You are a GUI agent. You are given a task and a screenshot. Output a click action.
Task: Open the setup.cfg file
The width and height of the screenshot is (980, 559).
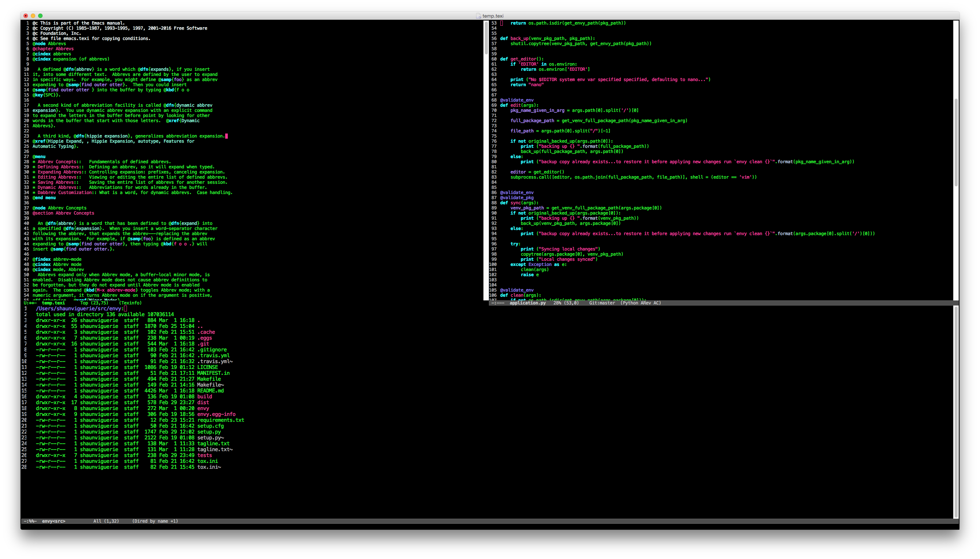click(x=211, y=426)
